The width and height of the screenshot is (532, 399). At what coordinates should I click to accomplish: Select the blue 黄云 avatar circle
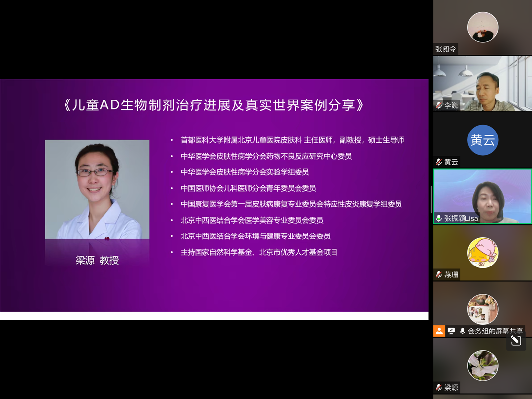482,140
